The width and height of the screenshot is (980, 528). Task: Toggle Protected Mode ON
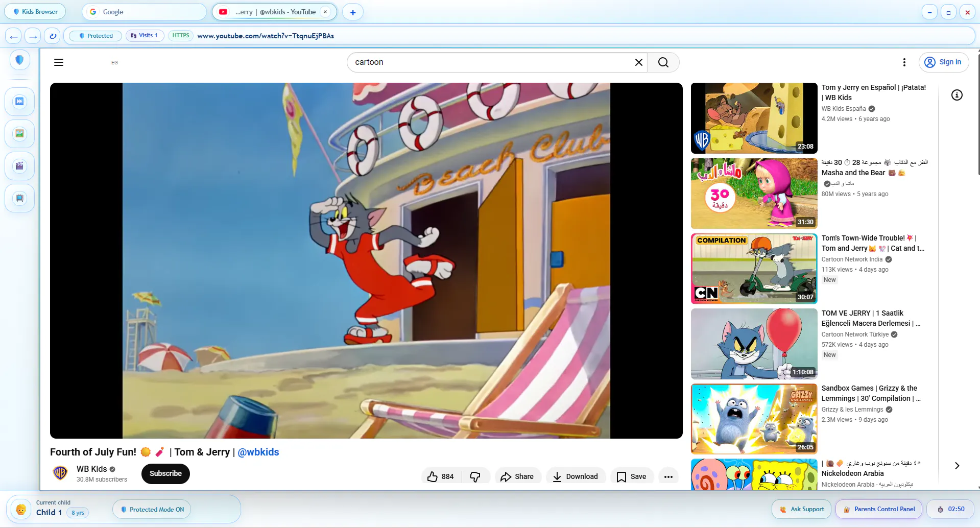tap(152, 510)
